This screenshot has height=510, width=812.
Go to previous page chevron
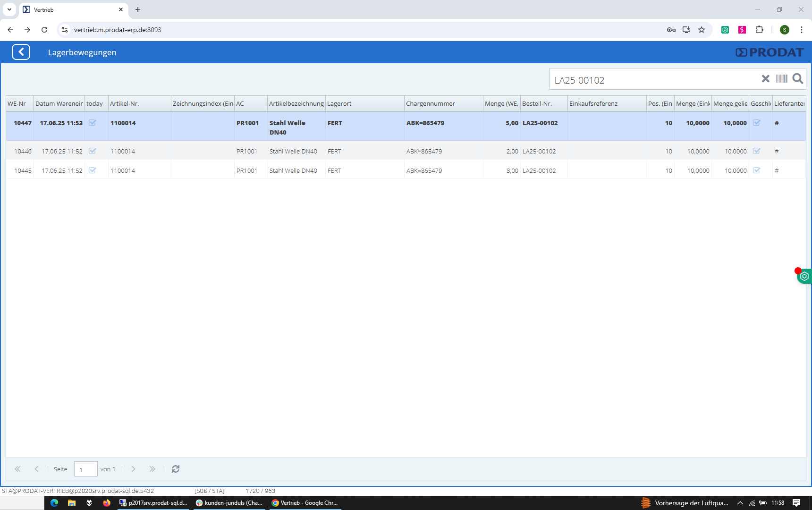[36, 469]
